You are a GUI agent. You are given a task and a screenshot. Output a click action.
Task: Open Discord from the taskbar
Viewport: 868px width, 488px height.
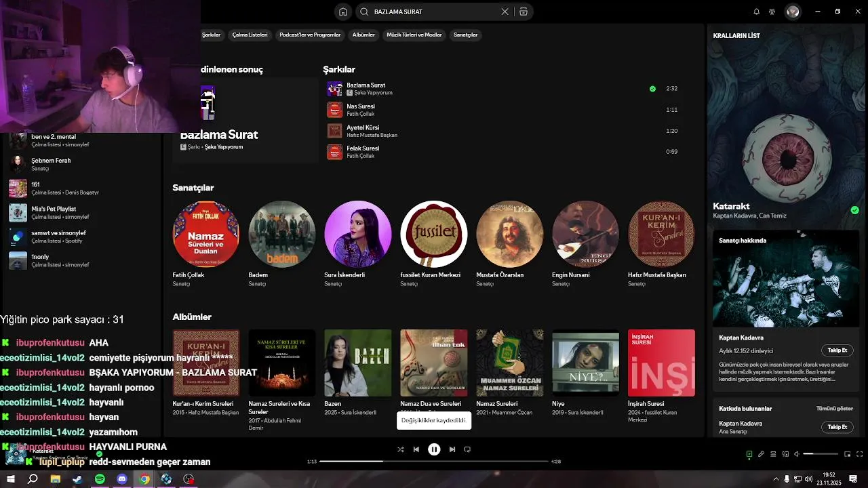122,479
